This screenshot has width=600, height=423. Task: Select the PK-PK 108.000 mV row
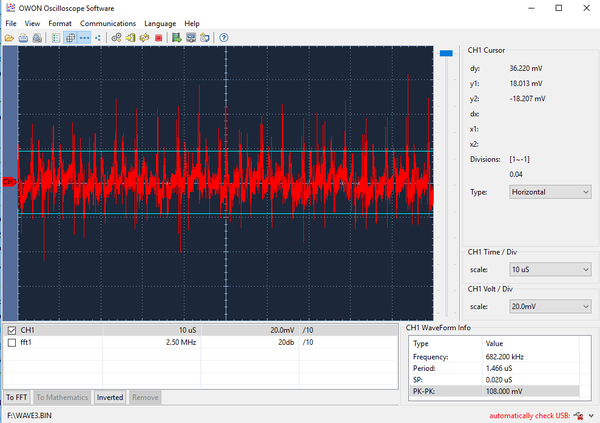[494, 391]
